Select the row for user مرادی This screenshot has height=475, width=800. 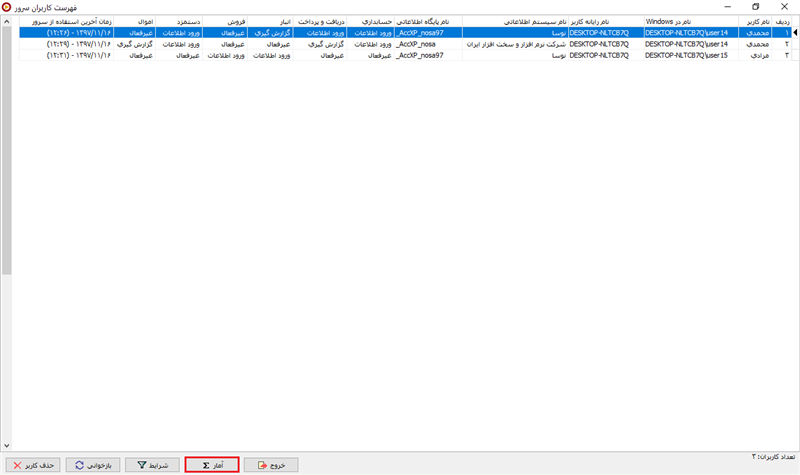[757, 56]
